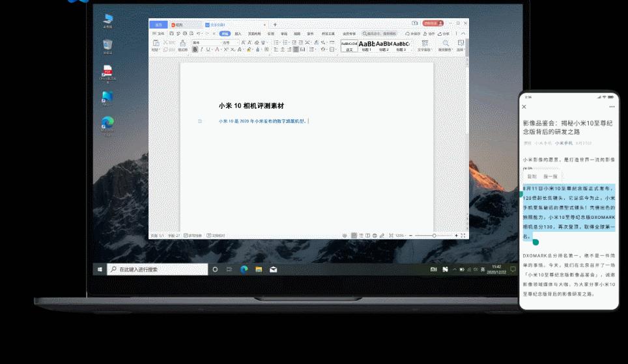This screenshot has height=364, width=628.
Task: Open the notification center icon
Action: (513, 269)
